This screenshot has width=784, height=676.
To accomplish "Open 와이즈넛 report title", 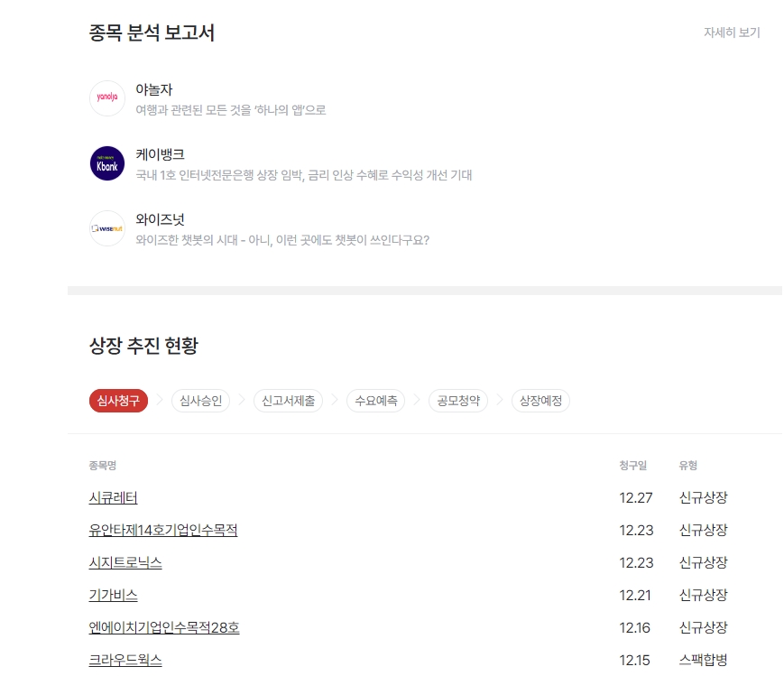I will pyautogui.click(x=160, y=219).
